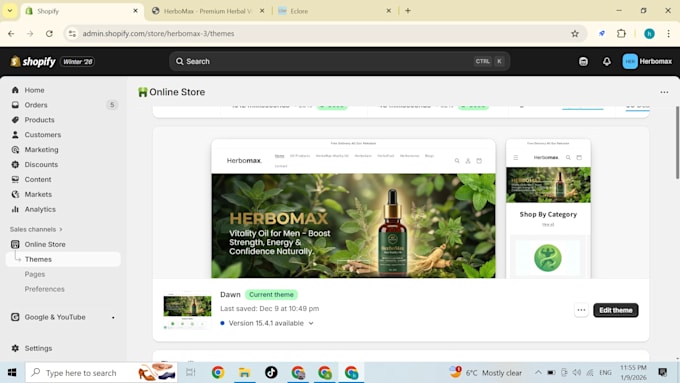Open Shopify Settings
The width and height of the screenshot is (680, 383).
click(x=38, y=348)
